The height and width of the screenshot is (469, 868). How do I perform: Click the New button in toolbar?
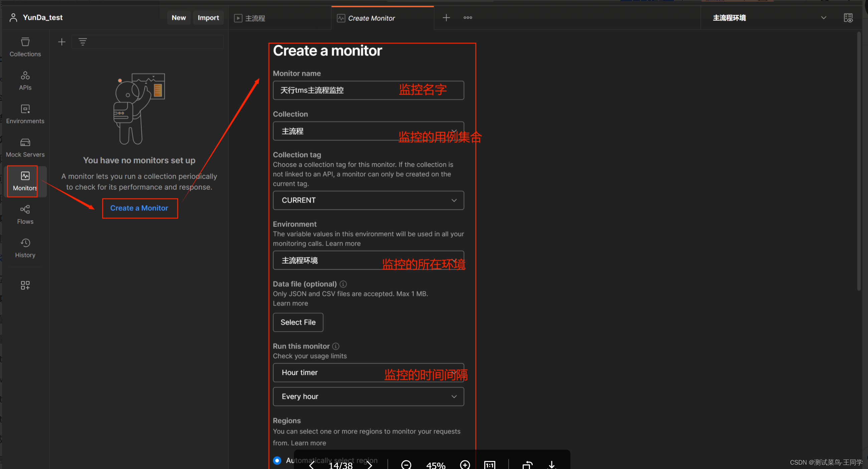pyautogui.click(x=178, y=17)
